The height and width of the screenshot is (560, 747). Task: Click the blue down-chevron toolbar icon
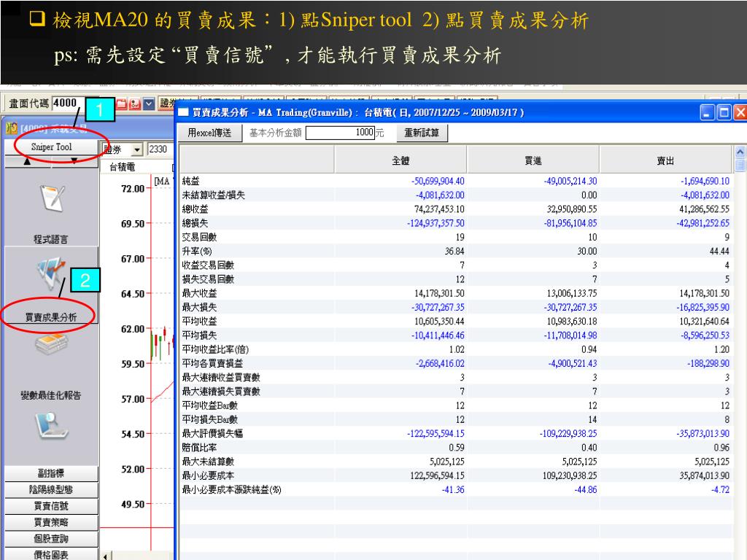click(x=149, y=104)
